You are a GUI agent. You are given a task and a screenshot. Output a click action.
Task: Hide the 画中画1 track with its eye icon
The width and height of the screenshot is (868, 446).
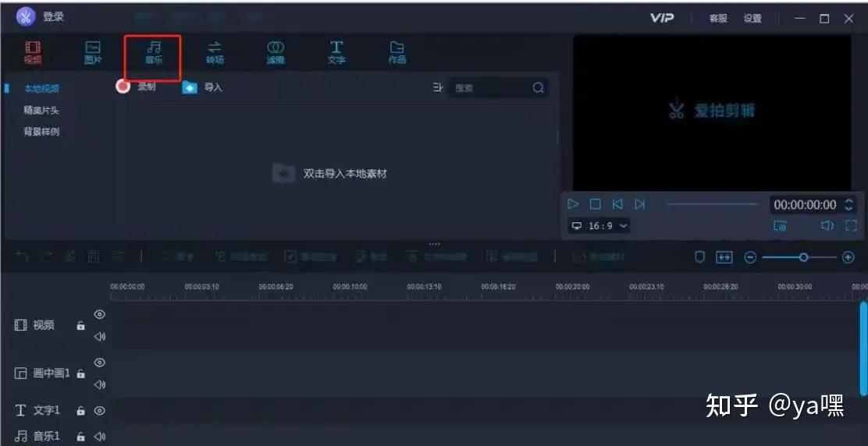click(x=100, y=363)
